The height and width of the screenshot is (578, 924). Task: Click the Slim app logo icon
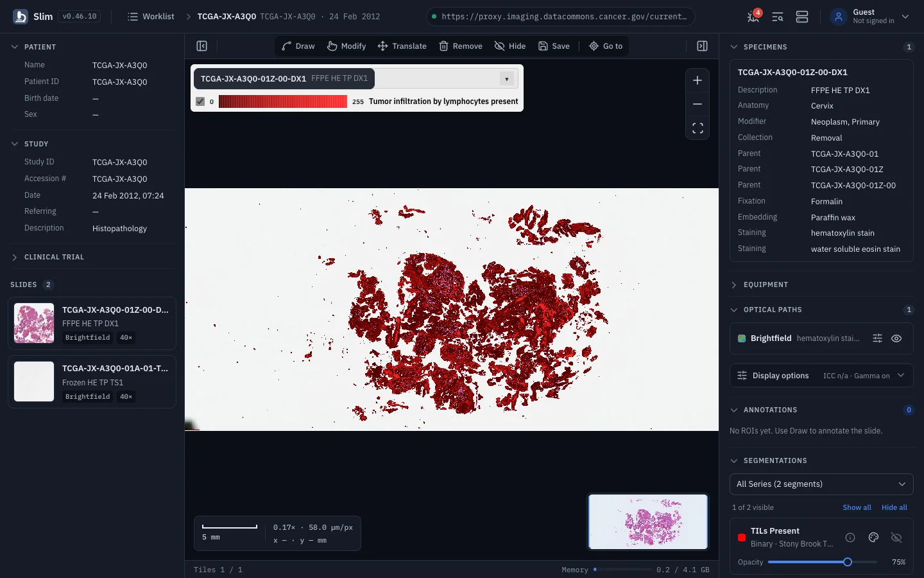[21, 17]
